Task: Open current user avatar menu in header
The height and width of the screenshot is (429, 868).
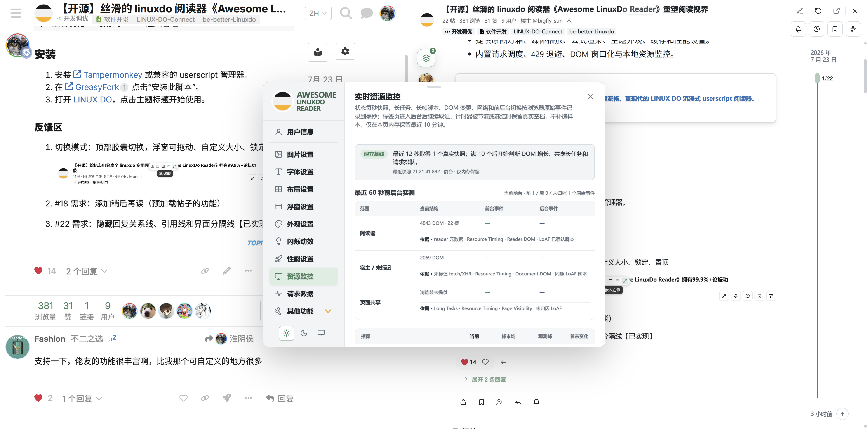Action: 387,13
